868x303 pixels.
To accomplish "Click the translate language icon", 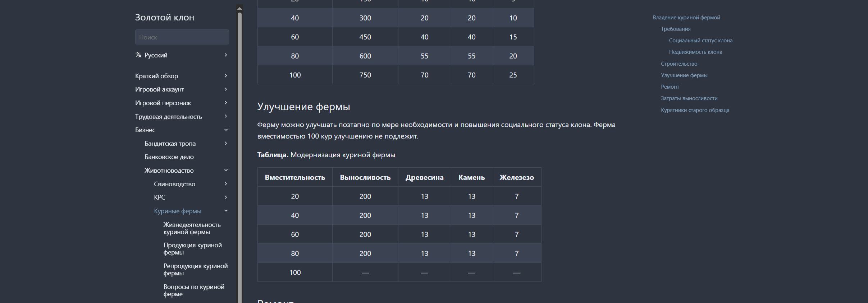I will [138, 55].
